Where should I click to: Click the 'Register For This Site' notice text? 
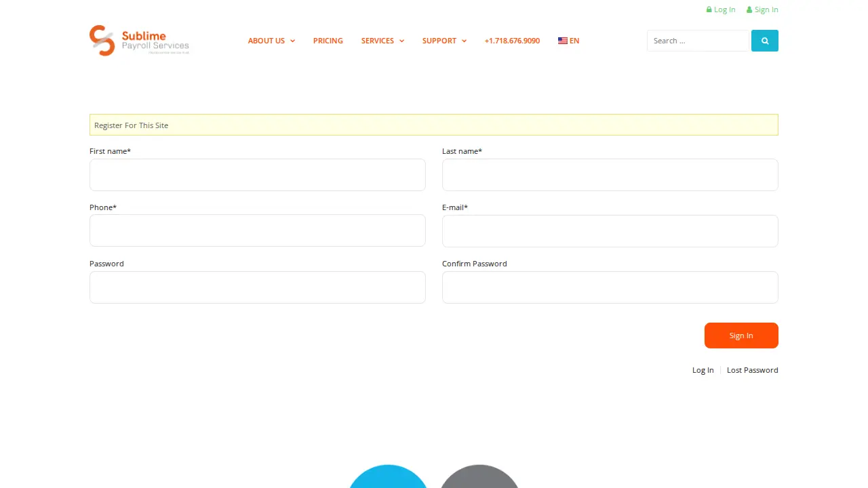pos(132,125)
